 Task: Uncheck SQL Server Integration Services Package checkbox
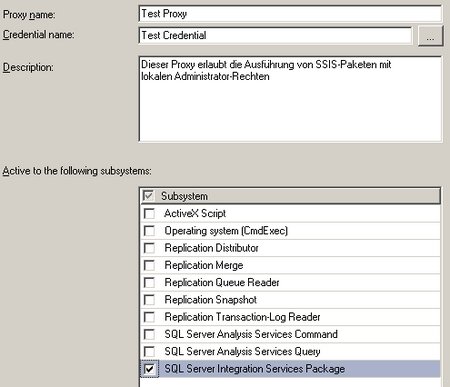[149, 369]
